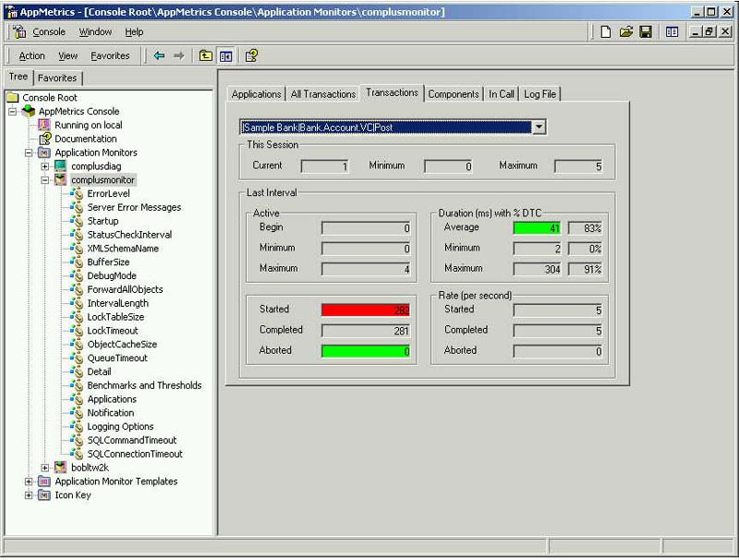The width and height of the screenshot is (739, 560).
Task: Switch to the Components tab
Action: click(454, 94)
